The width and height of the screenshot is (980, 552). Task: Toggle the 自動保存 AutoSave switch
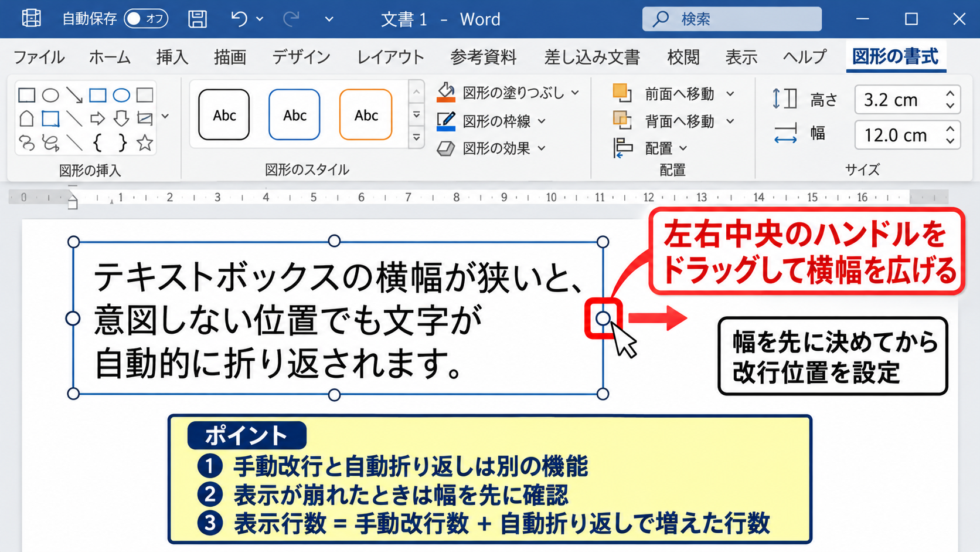(146, 19)
